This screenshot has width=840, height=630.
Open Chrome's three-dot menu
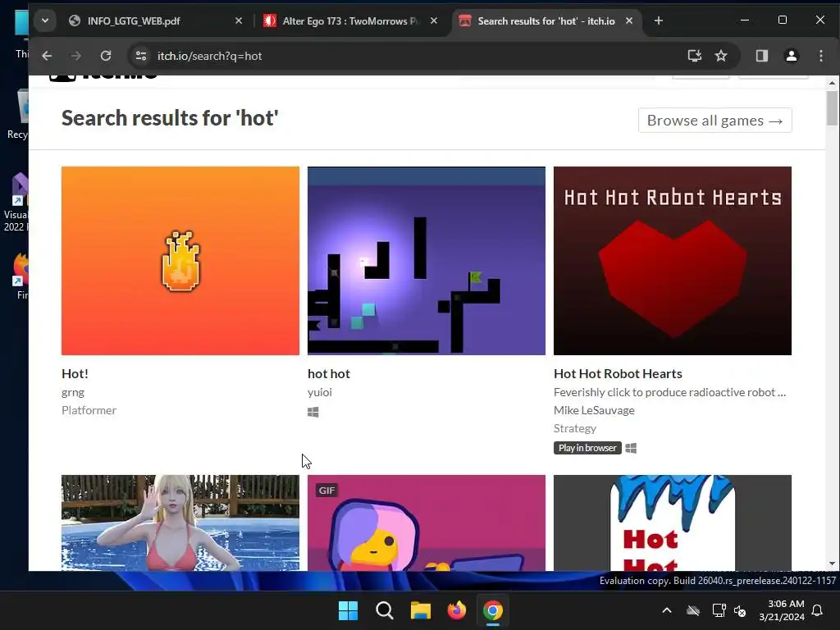point(820,56)
